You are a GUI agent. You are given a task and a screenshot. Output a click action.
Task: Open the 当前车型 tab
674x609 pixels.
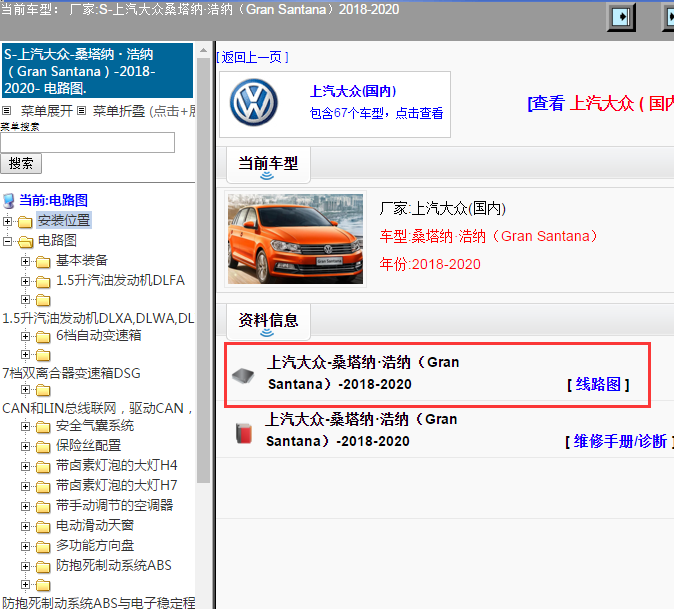[x=268, y=165]
